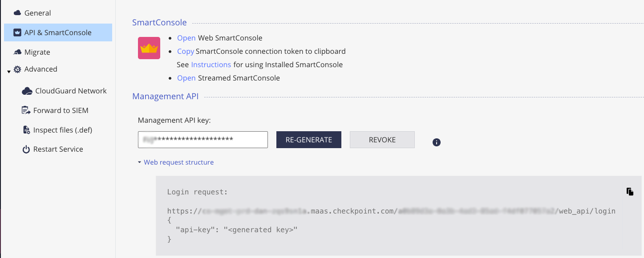Click the SmartConsole section heading

(x=159, y=23)
